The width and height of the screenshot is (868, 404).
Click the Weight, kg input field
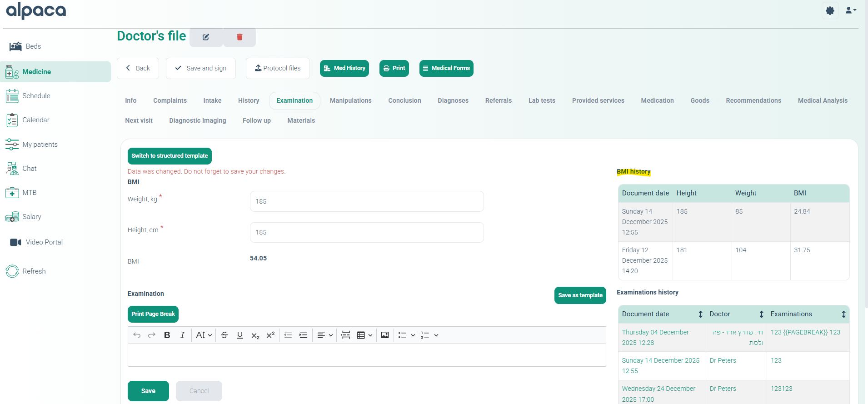point(366,201)
